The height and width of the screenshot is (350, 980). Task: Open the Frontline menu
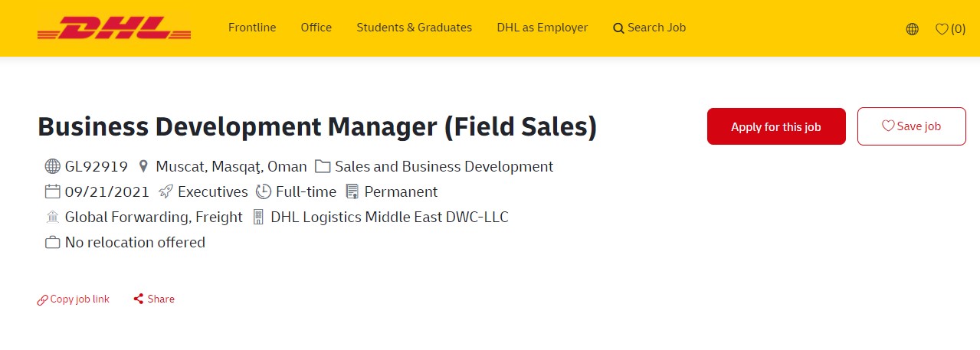[x=252, y=28]
